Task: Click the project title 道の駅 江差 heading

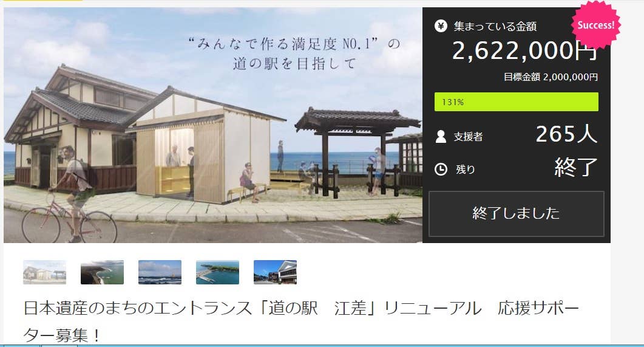Action: [x=301, y=321]
